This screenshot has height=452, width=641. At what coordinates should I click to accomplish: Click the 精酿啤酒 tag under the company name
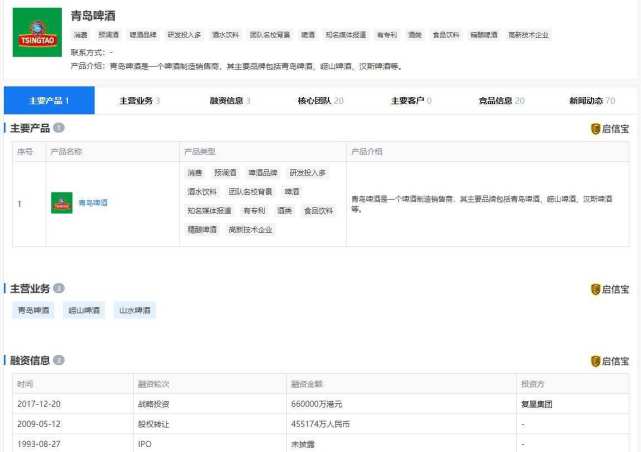pos(484,35)
